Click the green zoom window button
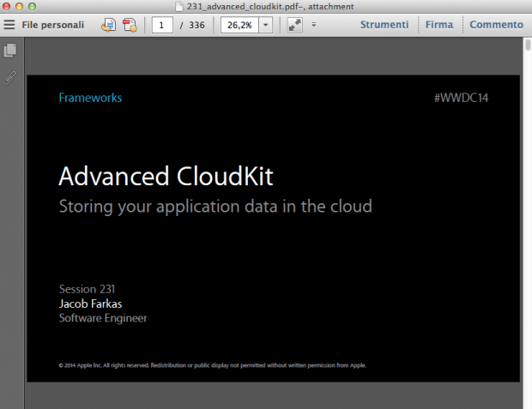The image size is (532, 409). click(x=32, y=6)
